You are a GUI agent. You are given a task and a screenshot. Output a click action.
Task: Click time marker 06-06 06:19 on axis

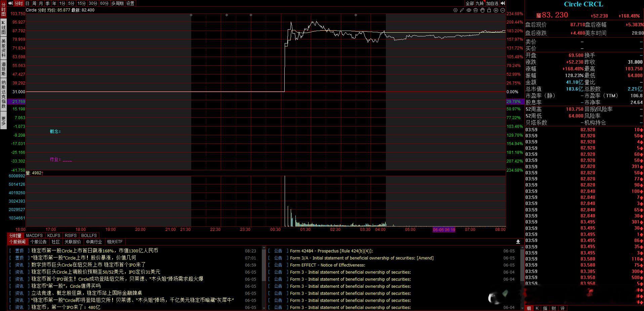(x=444, y=230)
